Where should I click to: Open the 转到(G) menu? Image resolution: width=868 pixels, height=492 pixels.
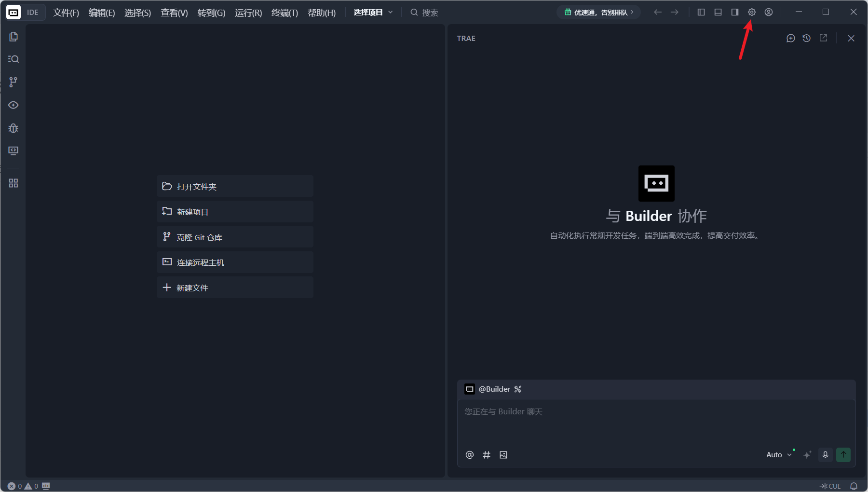(x=211, y=13)
